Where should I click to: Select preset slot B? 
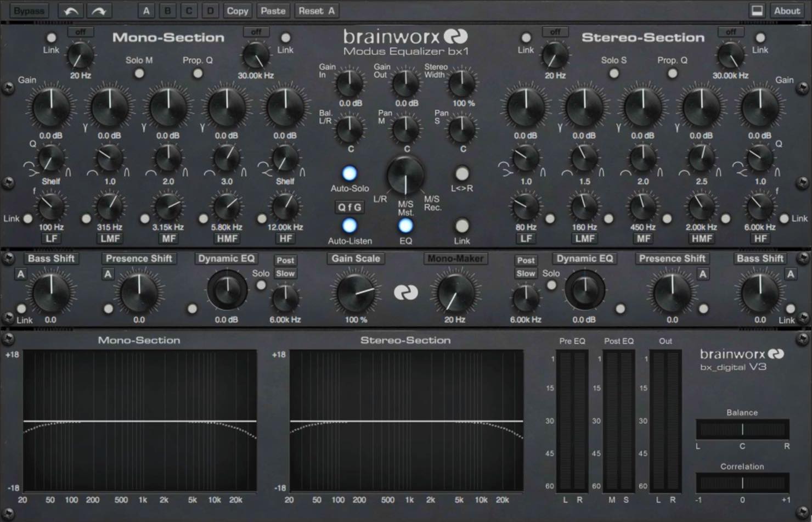coord(167,10)
